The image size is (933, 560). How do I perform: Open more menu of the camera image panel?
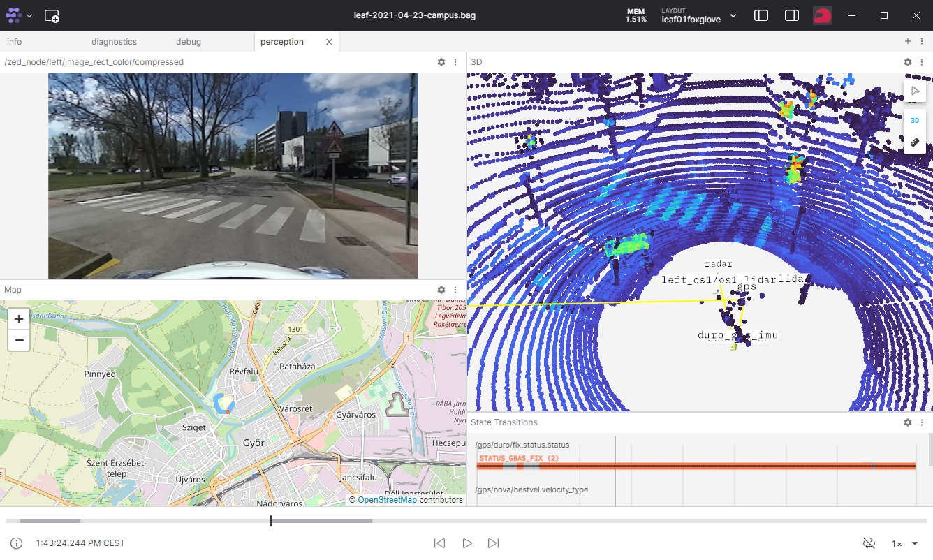click(x=455, y=62)
